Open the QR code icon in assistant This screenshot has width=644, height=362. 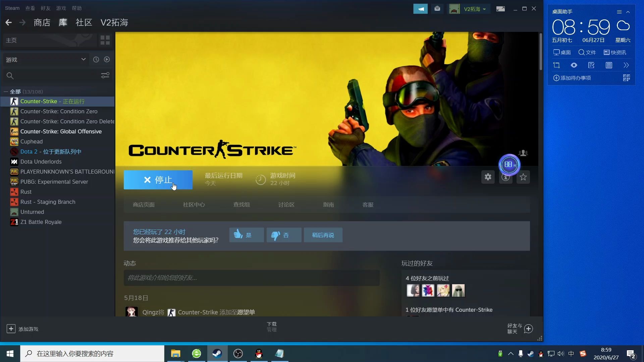coord(626,78)
